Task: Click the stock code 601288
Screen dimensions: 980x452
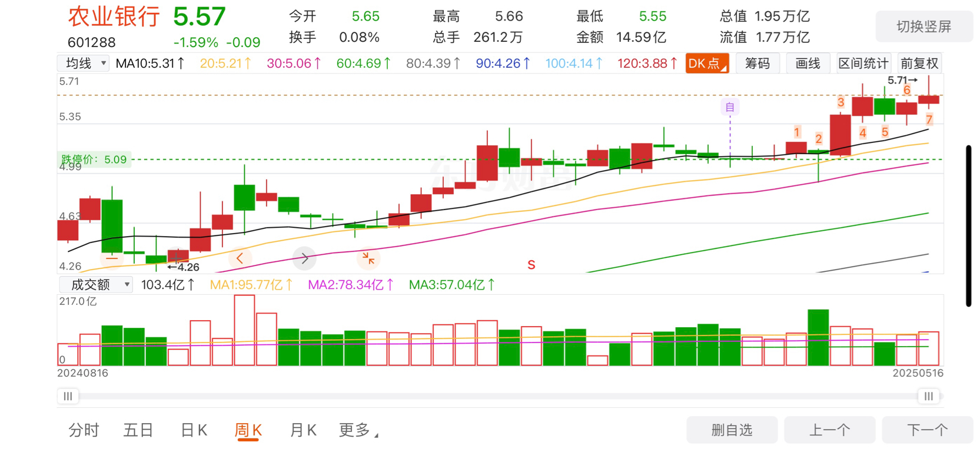Action: (x=92, y=42)
